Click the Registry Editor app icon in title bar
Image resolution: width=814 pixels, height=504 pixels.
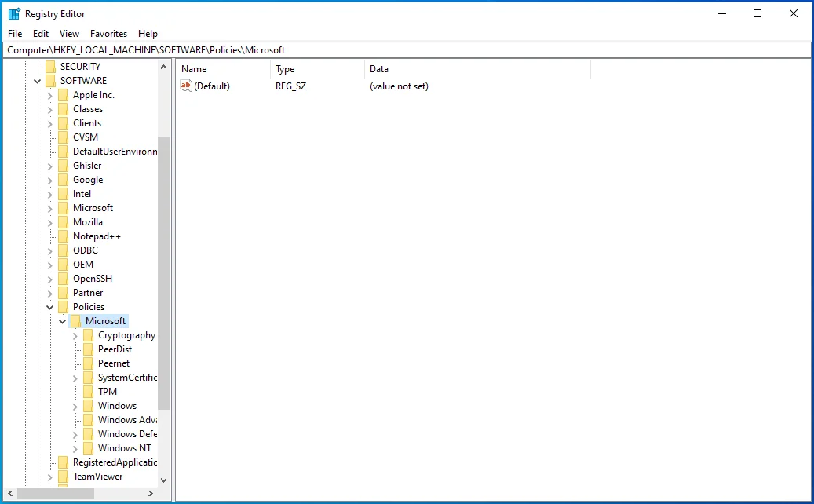tap(14, 14)
